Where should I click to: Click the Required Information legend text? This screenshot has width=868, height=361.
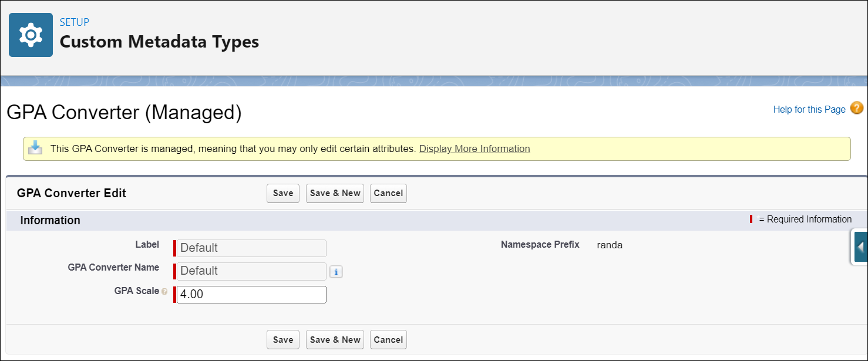coord(805,220)
